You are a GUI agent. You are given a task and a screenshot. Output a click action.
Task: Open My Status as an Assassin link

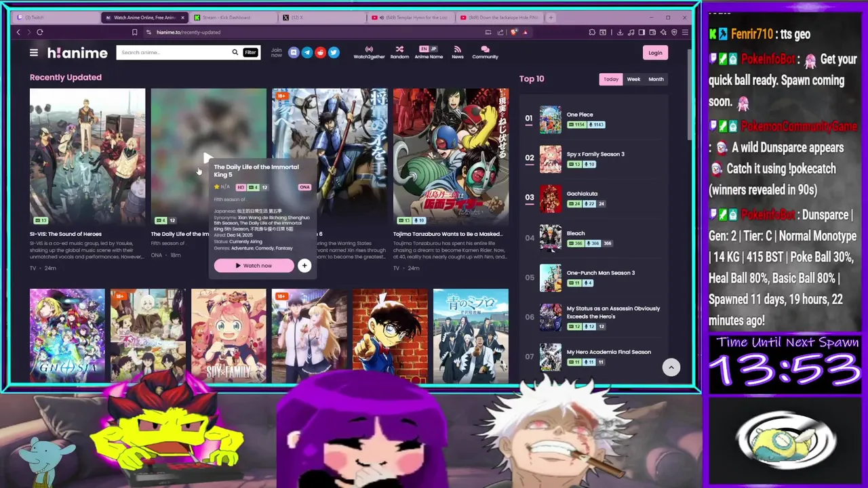click(613, 312)
